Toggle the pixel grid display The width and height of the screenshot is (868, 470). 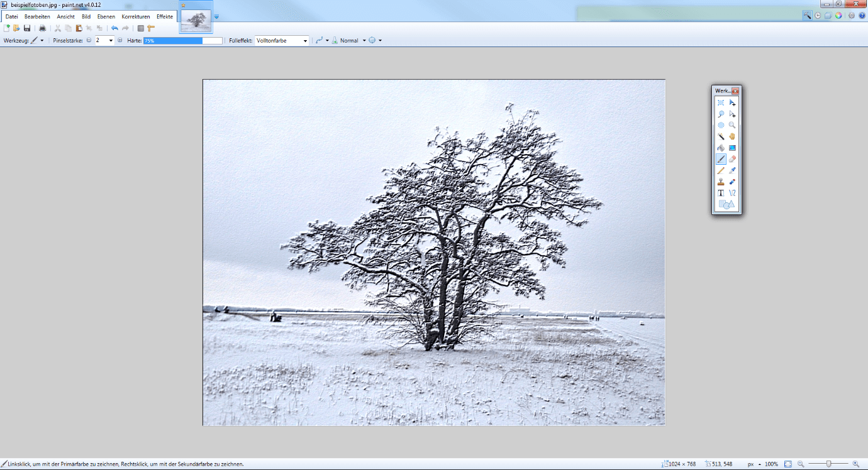point(141,28)
